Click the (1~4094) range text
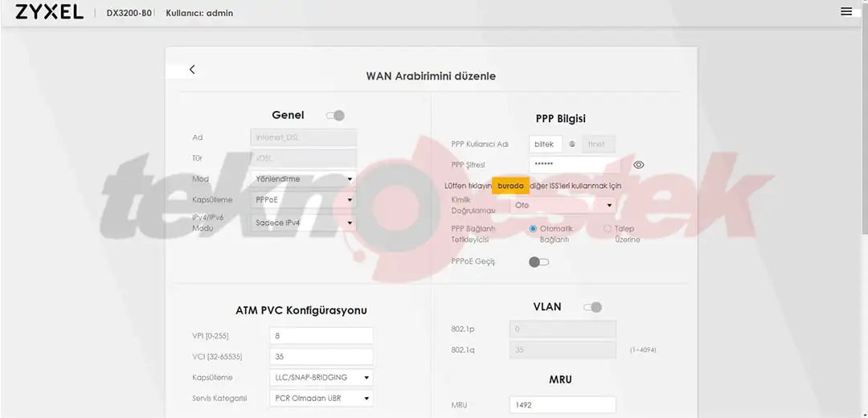The height and width of the screenshot is (418, 868). [643, 350]
